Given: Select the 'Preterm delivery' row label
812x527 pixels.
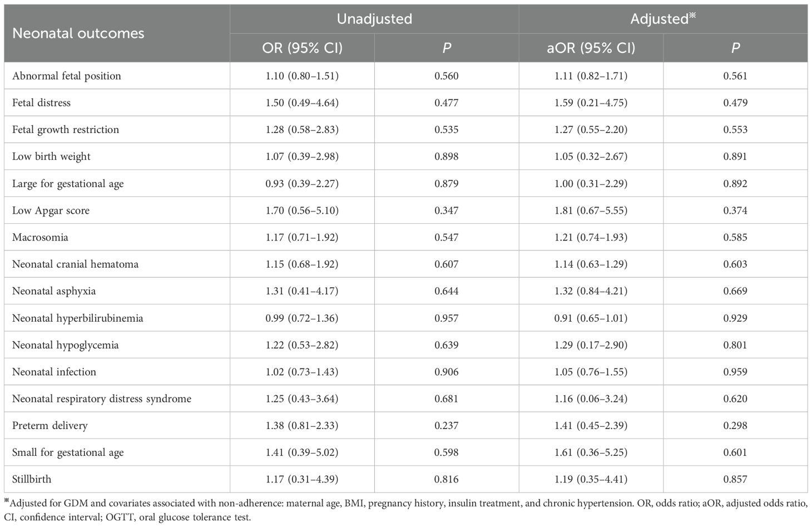Looking at the screenshot, I should tap(50, 426).
